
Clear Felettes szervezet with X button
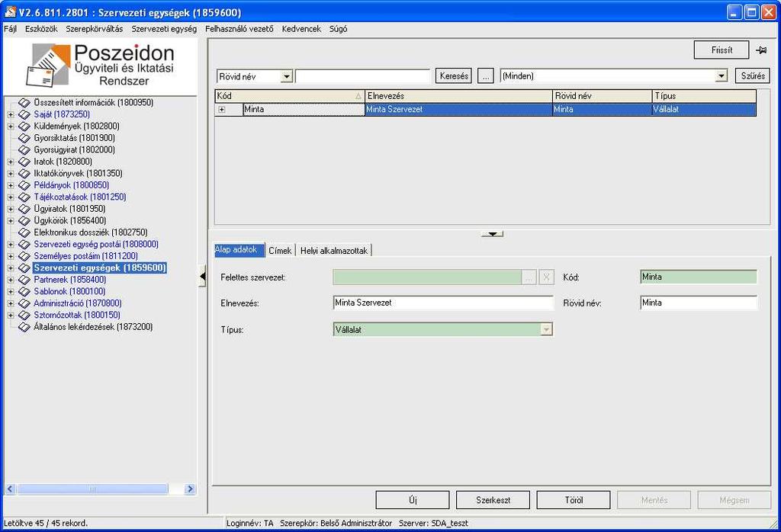click(546, 277)
